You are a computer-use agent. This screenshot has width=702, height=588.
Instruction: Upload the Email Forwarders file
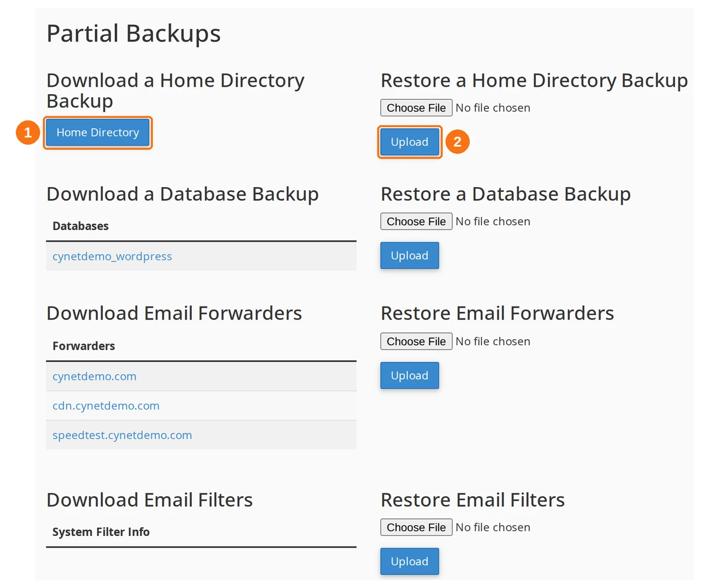click(x=409, y=376)
